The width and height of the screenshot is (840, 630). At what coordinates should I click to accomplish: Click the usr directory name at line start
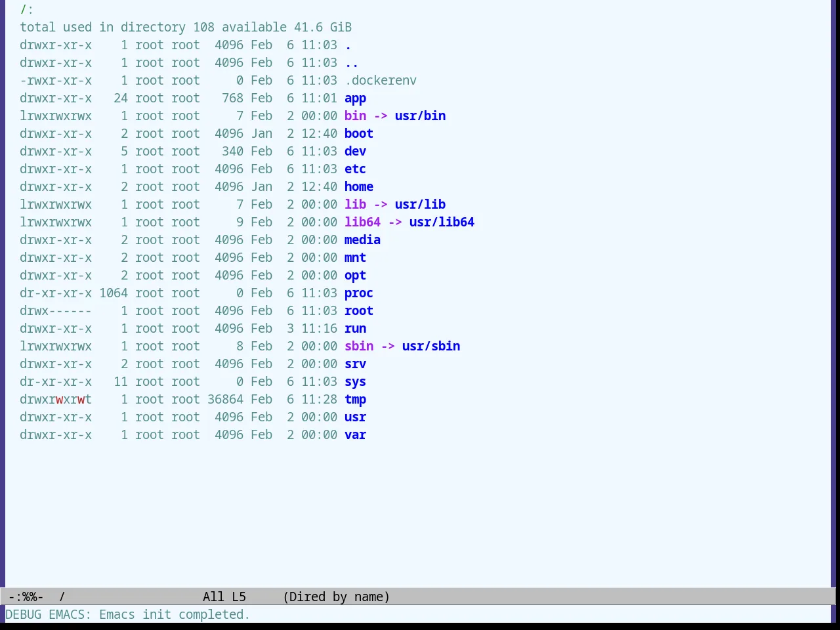[x=355, y=417]
